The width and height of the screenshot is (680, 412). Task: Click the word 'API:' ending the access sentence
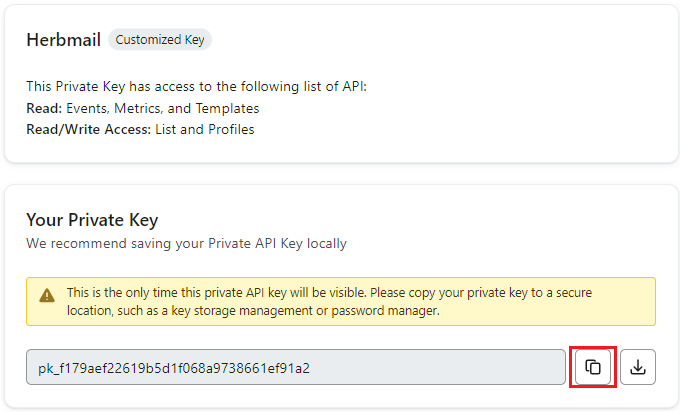pyautogui.click(x=355, y=86)
